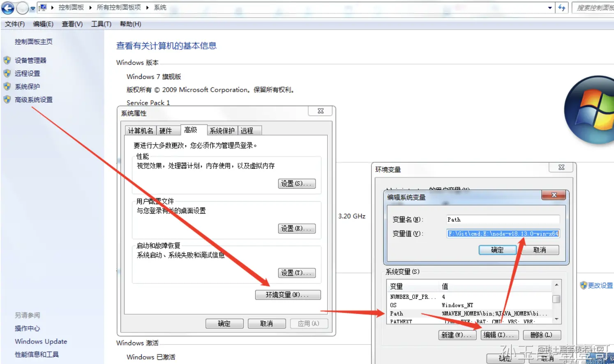This screenshot has width=614, height=364.
Task: Click the computer icon in address bar
Action: [42, 7]
